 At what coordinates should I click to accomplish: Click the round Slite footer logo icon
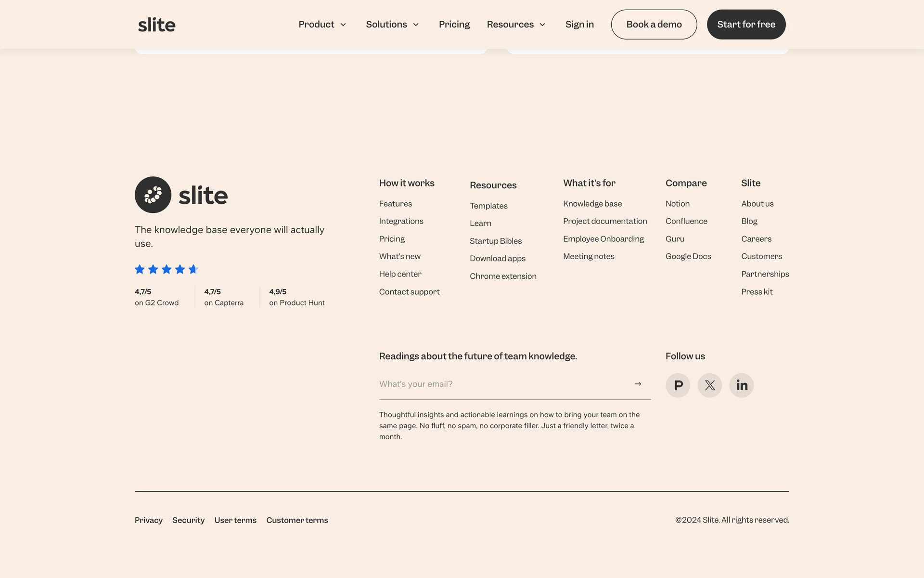tap(153, 195)
